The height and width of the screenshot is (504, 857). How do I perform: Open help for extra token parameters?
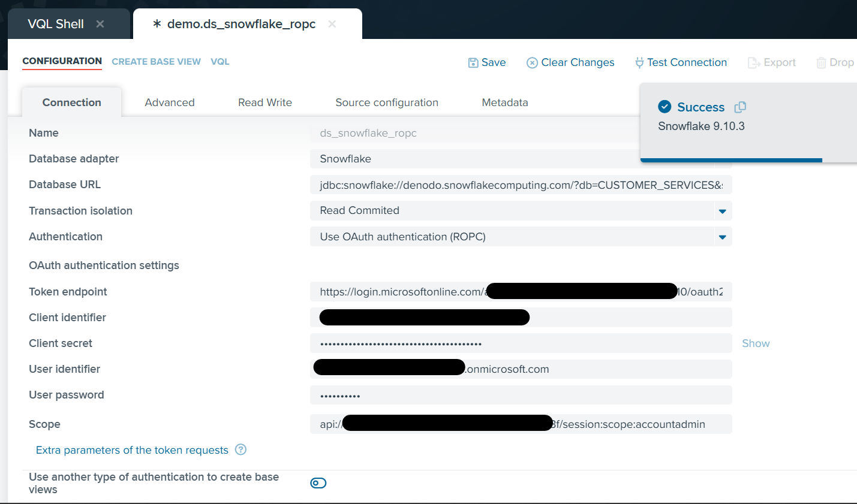pos(240,449)
